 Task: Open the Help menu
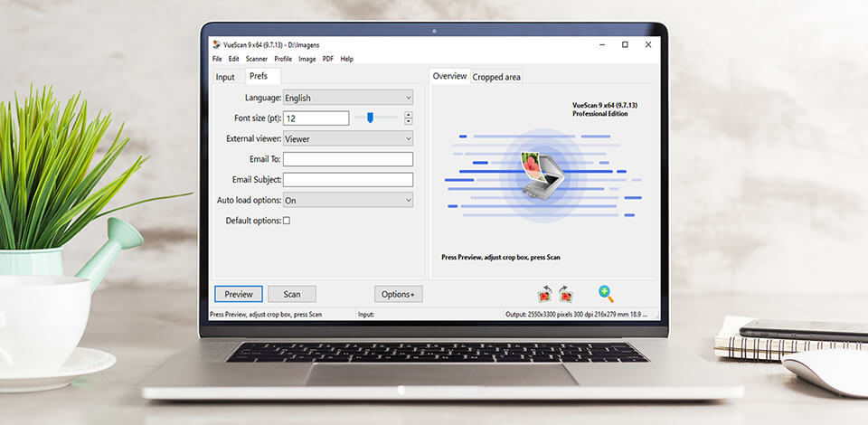point(346,59)
